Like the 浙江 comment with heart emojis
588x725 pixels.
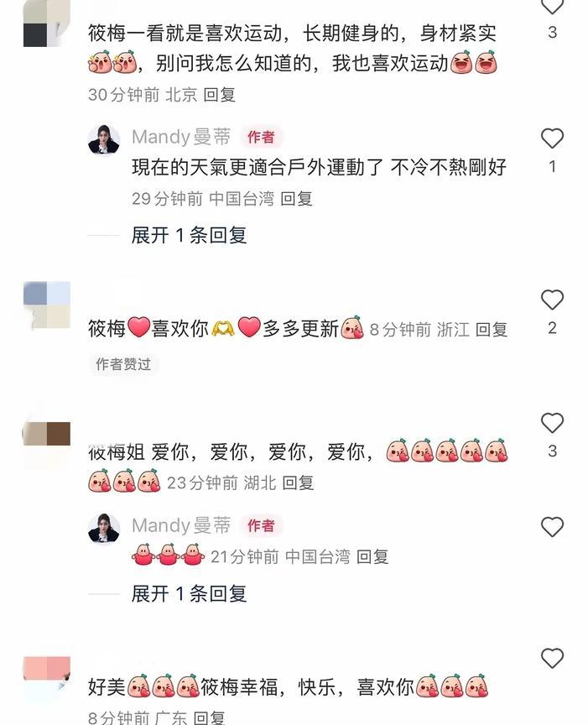(x=553, y=300)
